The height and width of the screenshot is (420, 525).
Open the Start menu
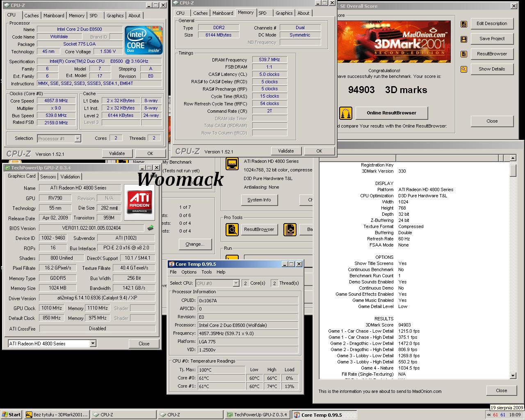click(x=11, y=415)
